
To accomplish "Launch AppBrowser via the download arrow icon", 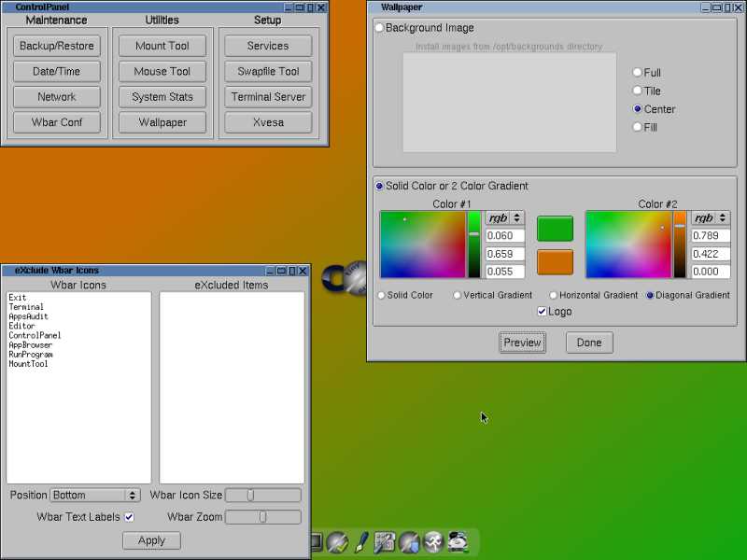I will (x=409, y=541).
